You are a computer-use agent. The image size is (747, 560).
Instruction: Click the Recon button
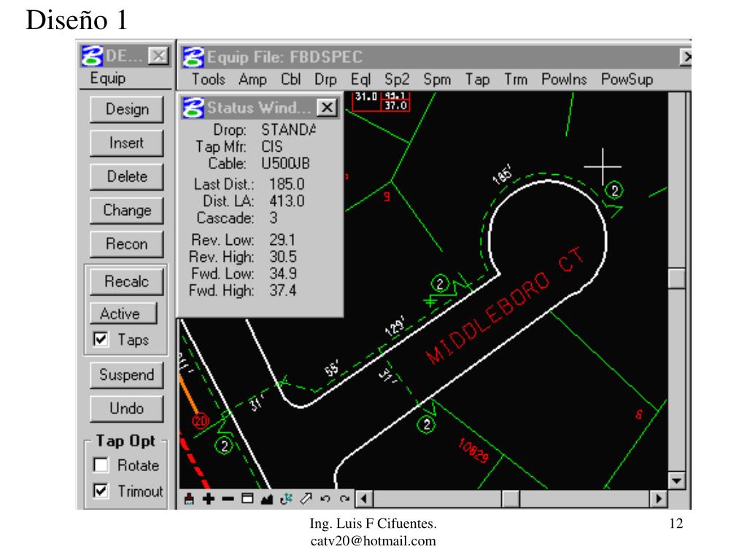[x=127, y=244]
